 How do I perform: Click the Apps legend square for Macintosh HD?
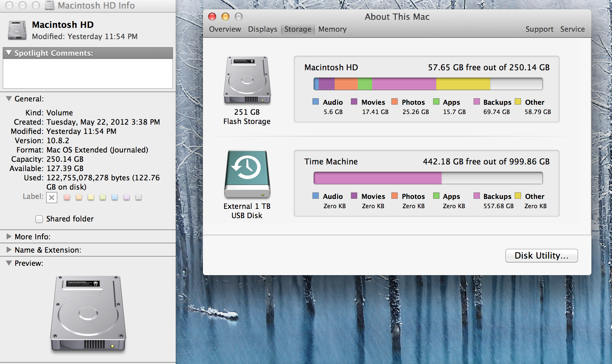(x=436, y=102)
